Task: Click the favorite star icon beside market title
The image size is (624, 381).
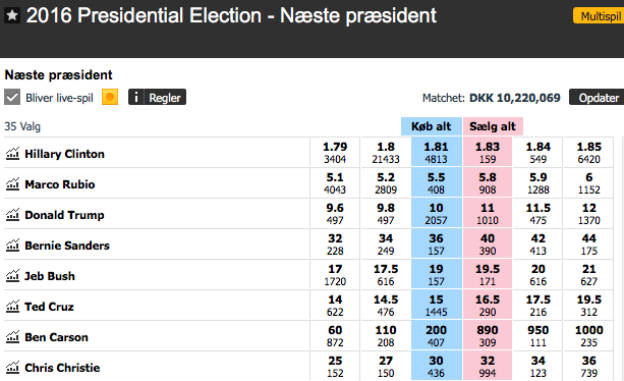Action: (12, 16)
